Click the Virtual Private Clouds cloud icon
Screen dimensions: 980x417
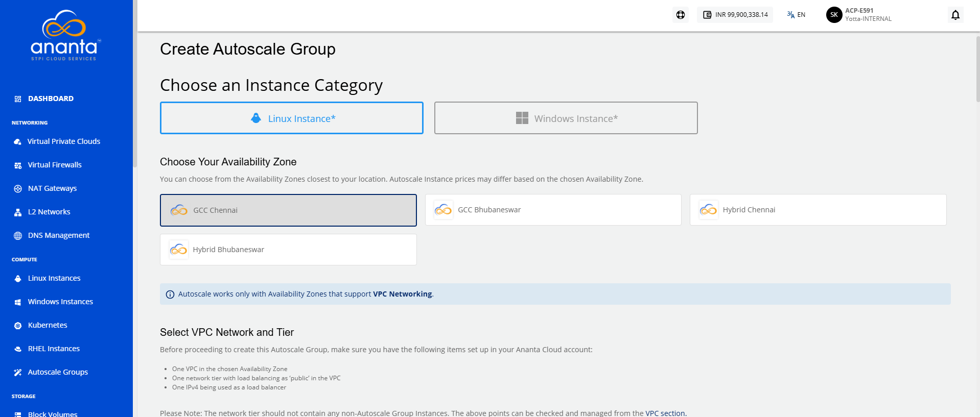coord(18,142)
